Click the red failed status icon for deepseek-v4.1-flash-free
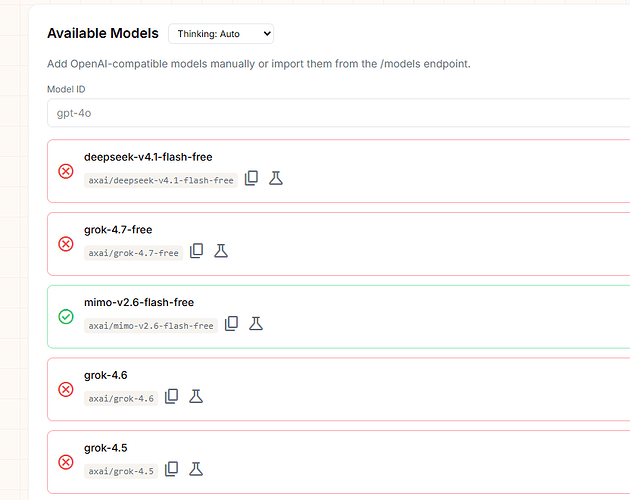This screenshot has height=500, width=630. click(66, 171)
